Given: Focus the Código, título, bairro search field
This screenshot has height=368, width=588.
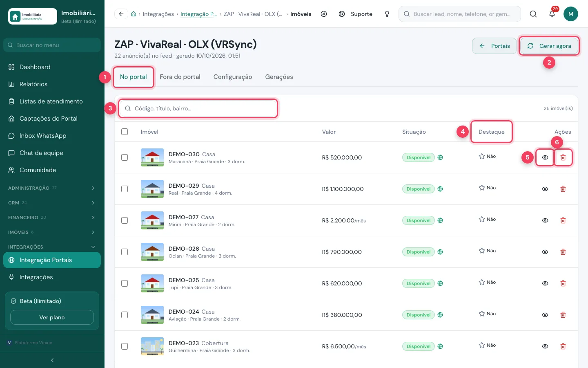Looking at the screenshot, I should [198, 108].
